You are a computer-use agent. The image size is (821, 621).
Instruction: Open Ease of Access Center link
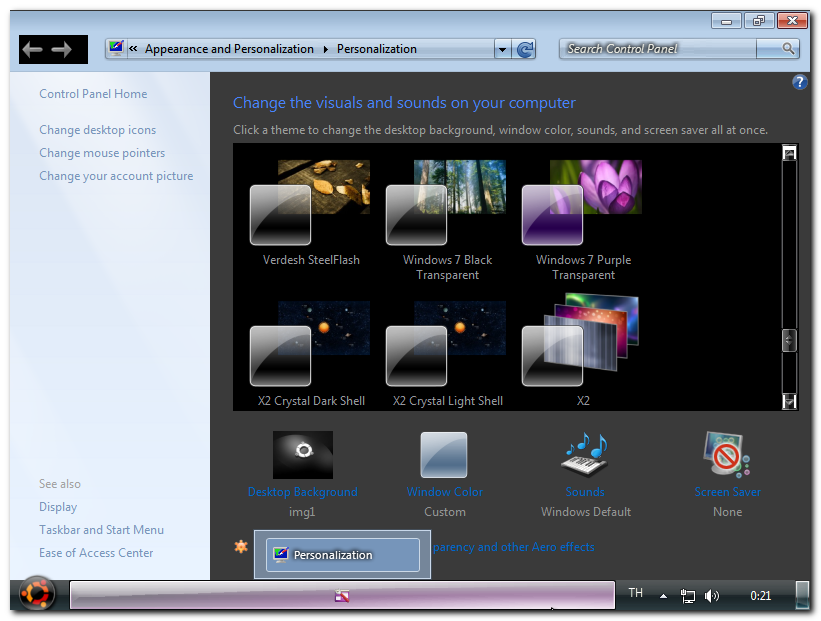pos(96,553)
